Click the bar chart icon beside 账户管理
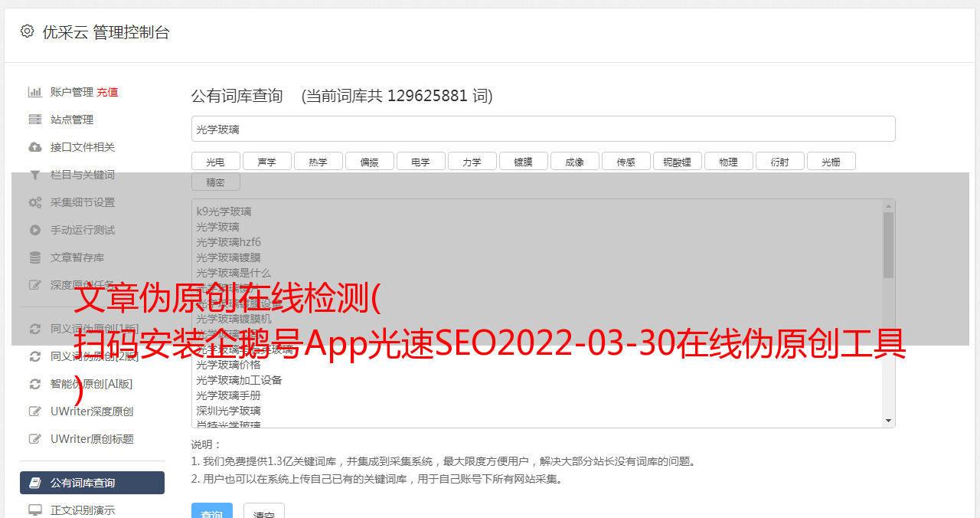This screenshot has height=518, width=980. point(35,92)
